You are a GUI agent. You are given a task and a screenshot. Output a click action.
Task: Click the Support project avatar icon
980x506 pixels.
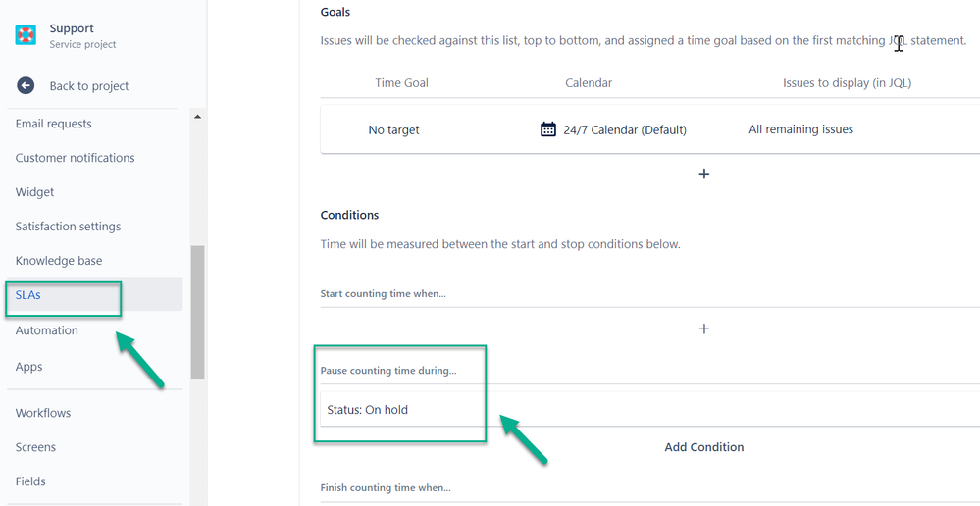click(x=26, y=36)
